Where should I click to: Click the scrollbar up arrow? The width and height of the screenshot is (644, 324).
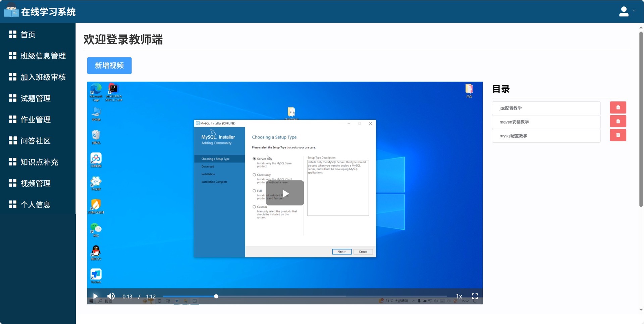click(x=641, y=28)
